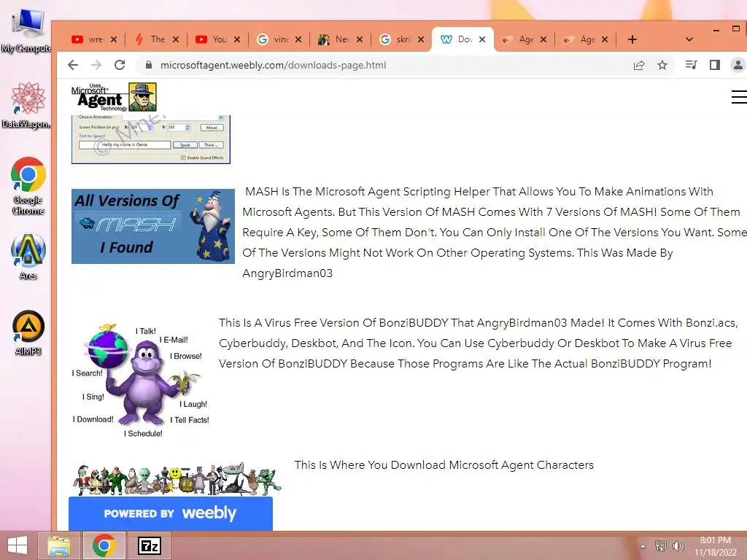Open the share page icon in address bar
This screenshot has width=747, height=560.
pos(639,65)
